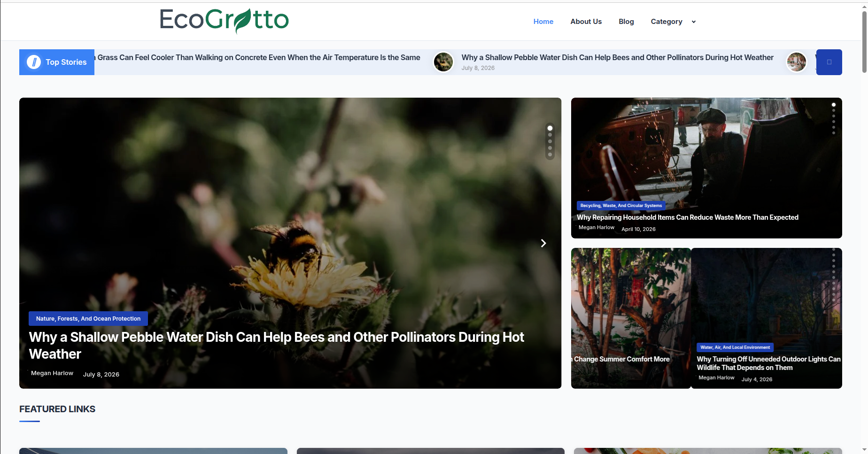Viewport: 868px width, 454px height.
Task: Open the main headline about Pebble Water Dish
Action: pyautogui.click(x=276, y=346)
